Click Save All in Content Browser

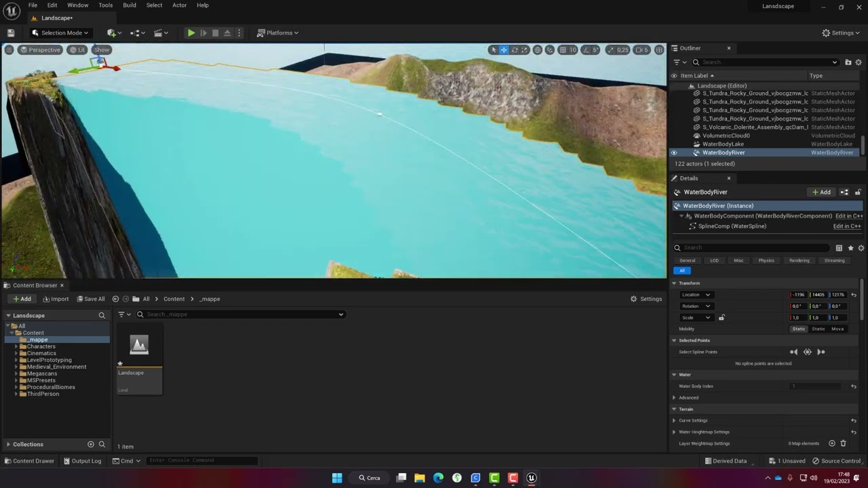point(91,299)
